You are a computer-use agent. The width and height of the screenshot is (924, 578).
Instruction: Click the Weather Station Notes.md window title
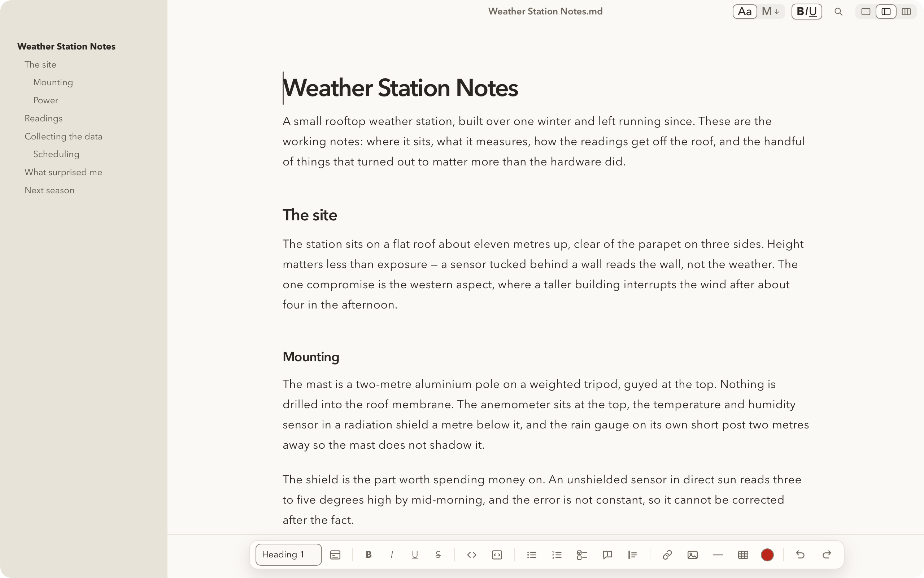click(x=545, y=12)
